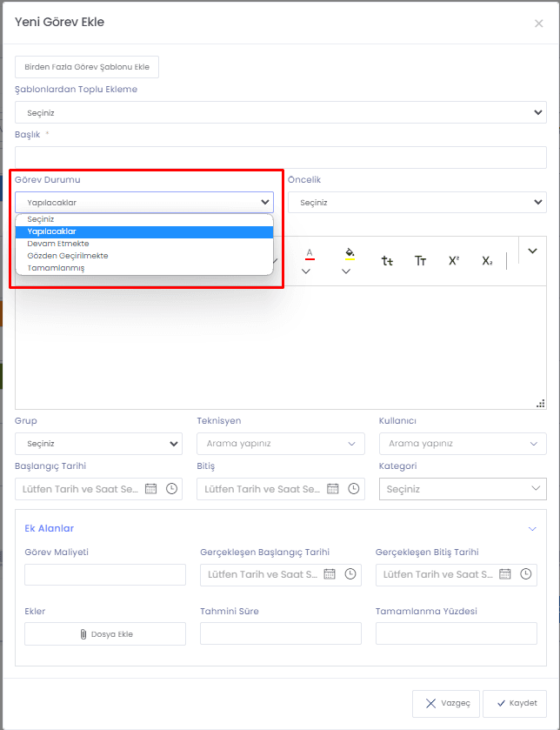The width and height of the screenshot is (560, 730).
Task: Open the font color picker icon
Action: (310, 254)
